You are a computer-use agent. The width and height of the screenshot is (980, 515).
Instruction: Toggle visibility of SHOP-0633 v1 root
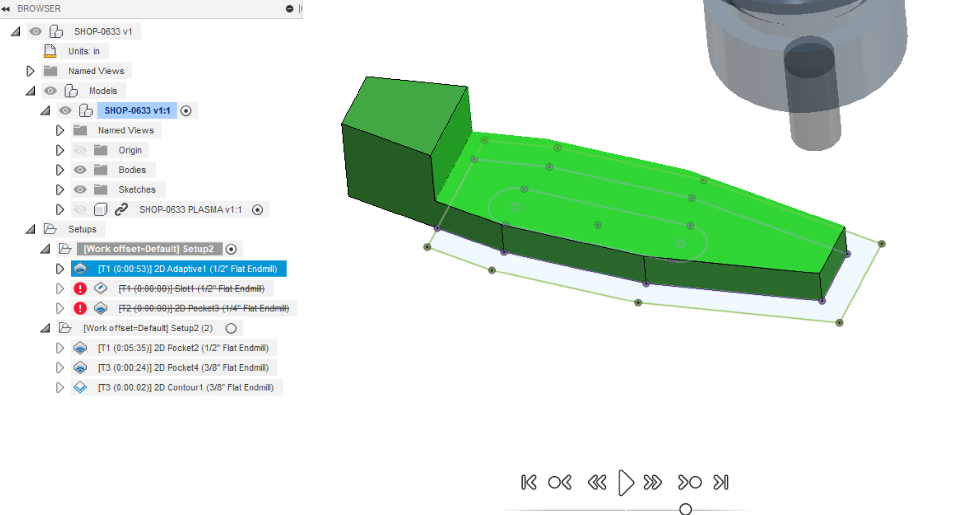point(35,31)
